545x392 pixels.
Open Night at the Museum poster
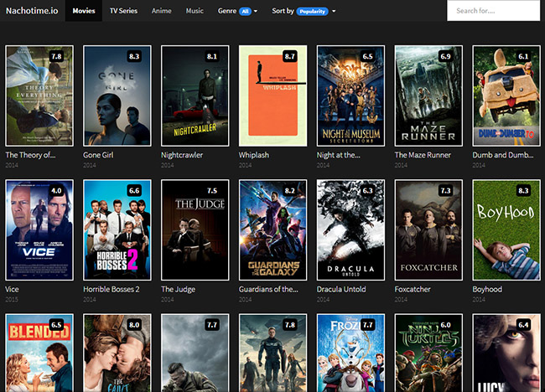(x=350, y=95)
